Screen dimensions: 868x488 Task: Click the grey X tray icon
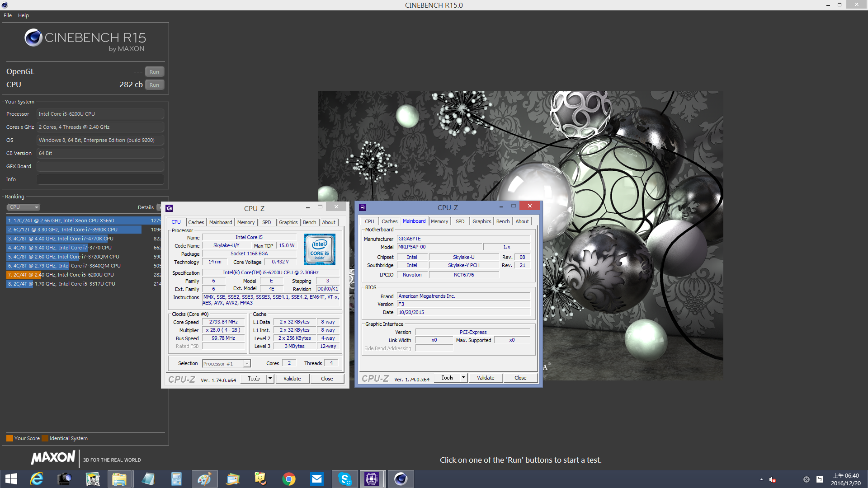tap(806, 479)
